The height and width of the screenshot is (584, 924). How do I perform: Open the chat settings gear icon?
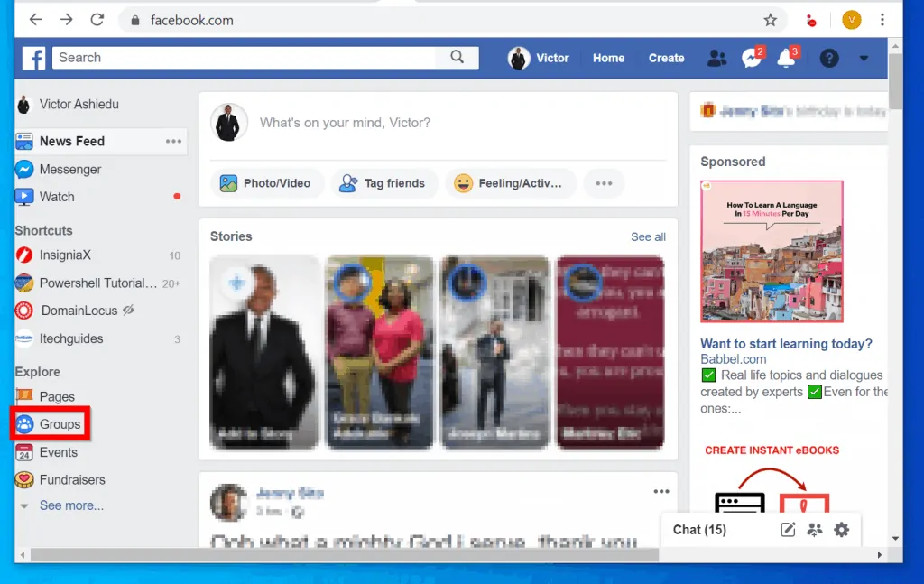pos(841,530)
